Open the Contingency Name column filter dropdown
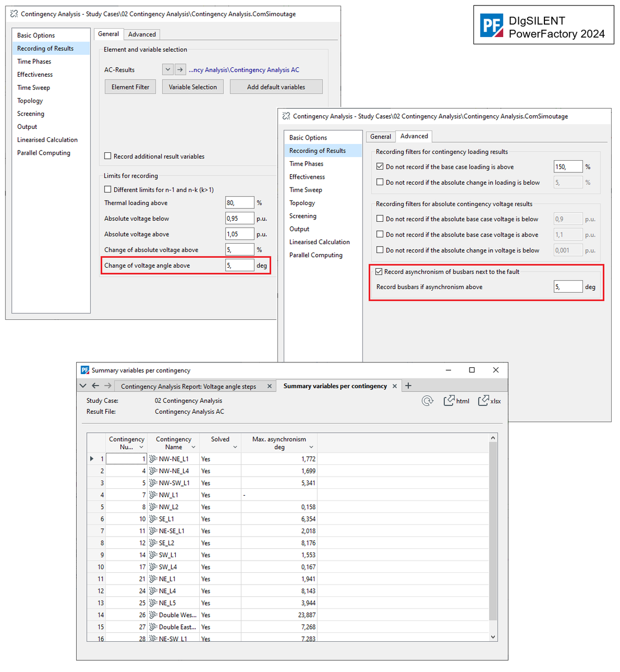This screenshot has height=672, width=620. (x=194, y=447)
